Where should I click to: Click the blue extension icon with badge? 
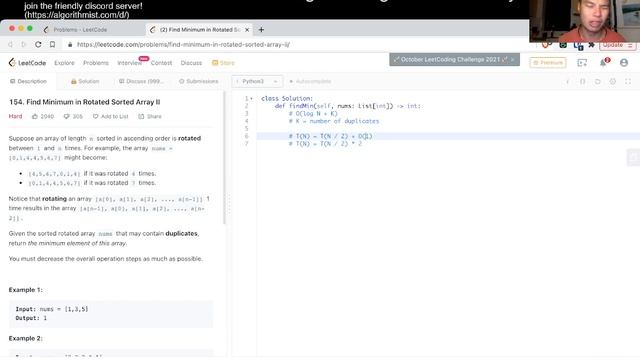[578, 46]
